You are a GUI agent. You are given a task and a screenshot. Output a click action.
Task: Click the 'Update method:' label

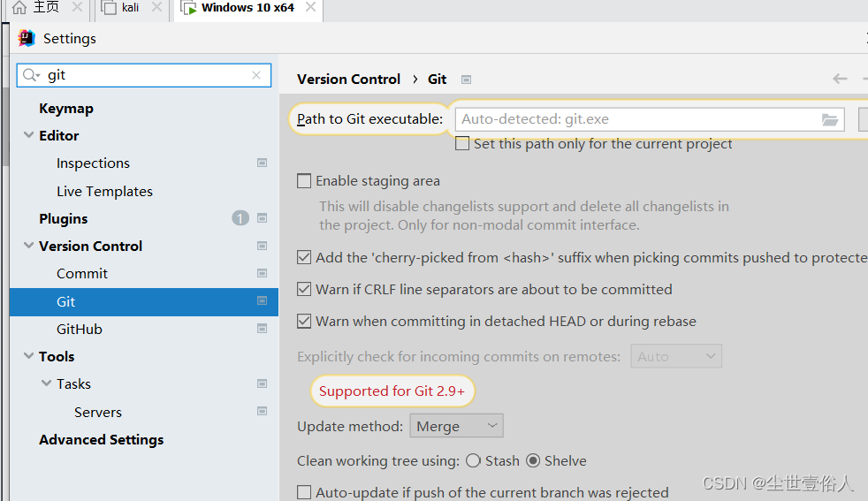[x=350, y=426]
